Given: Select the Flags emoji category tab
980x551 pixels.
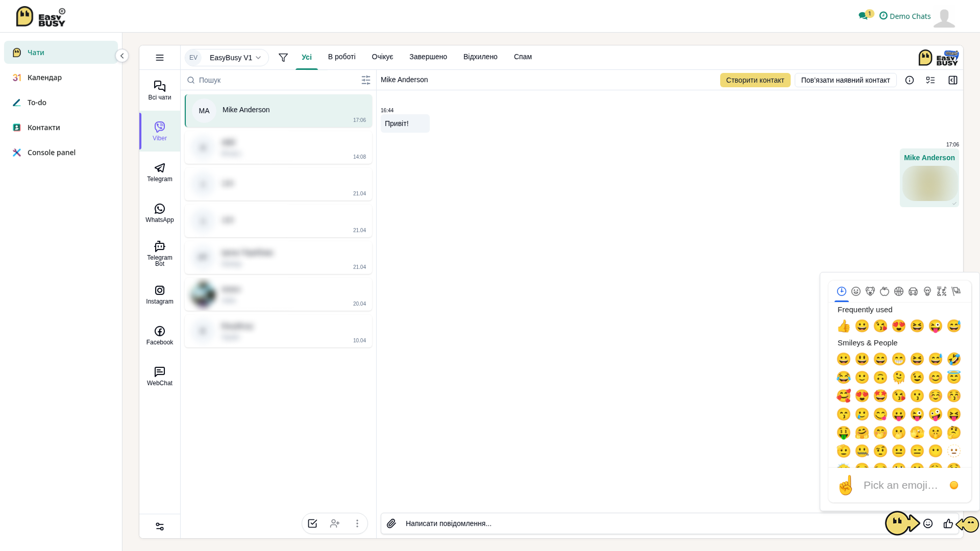Looking at the screenshot, I should (956, 291).
